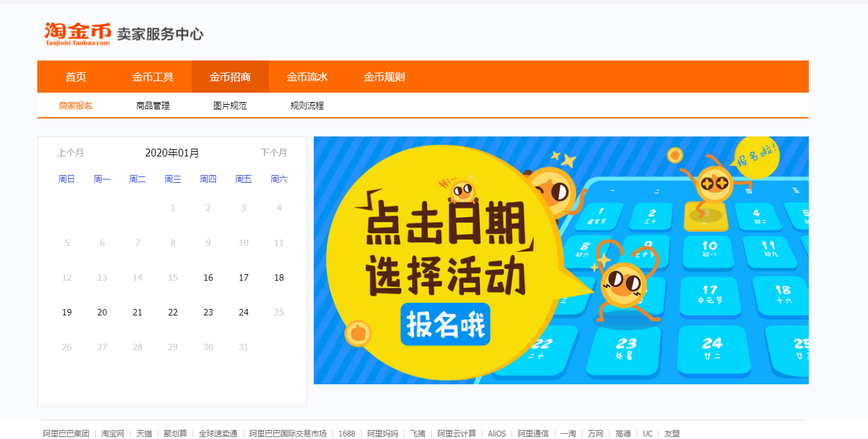Click the blue 报名哦 banner button
Screen dimensions: 868x439
[445, 324]
